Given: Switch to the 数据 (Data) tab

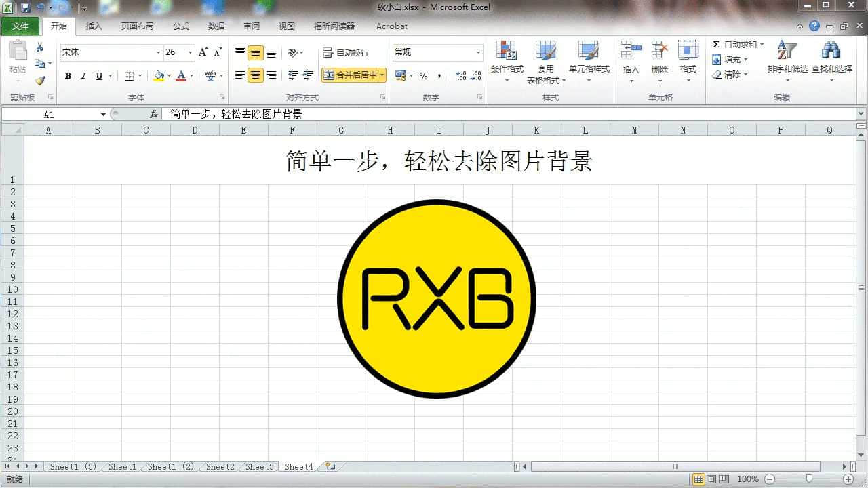Looking at the screenshot, I should (x=216, y=26).
